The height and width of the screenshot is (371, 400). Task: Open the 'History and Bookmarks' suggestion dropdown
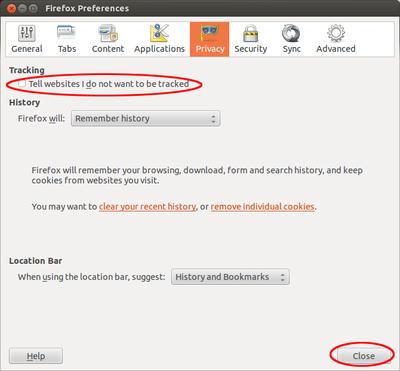[x=230, y=277]
